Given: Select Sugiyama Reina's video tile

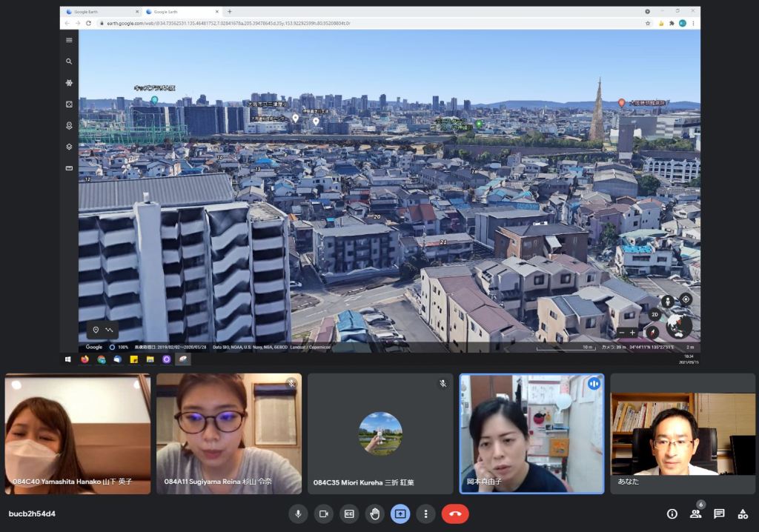Looking at the screenshot, I should point(229,433).
